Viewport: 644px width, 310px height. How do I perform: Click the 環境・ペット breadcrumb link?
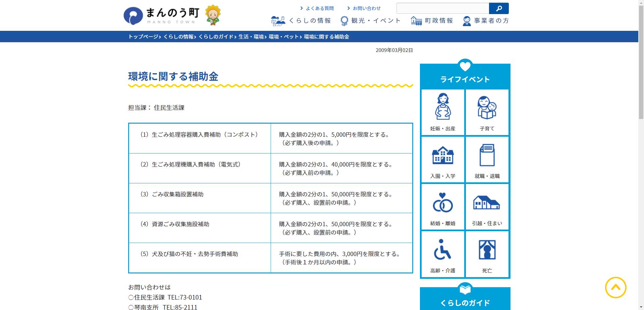283,37
